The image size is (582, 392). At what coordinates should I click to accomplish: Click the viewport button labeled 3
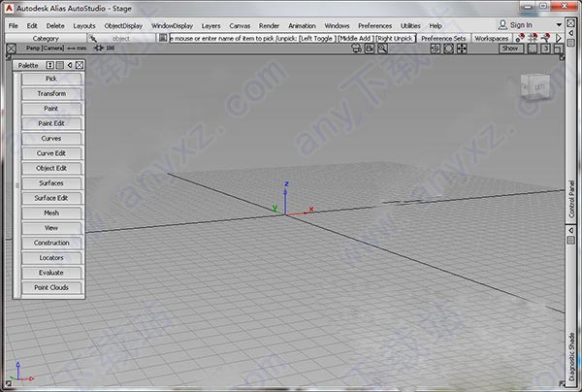545,49
